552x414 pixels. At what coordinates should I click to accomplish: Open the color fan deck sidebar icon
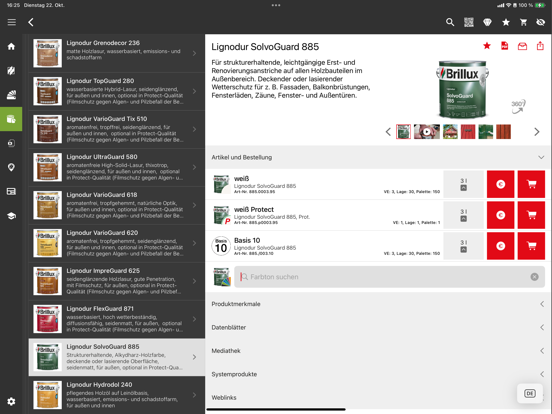(x=11, y=95)
